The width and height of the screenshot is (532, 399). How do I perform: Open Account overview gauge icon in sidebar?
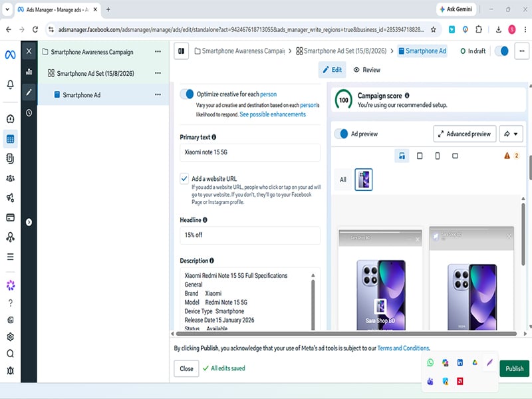pyautogui.click(x=11, y=119)
